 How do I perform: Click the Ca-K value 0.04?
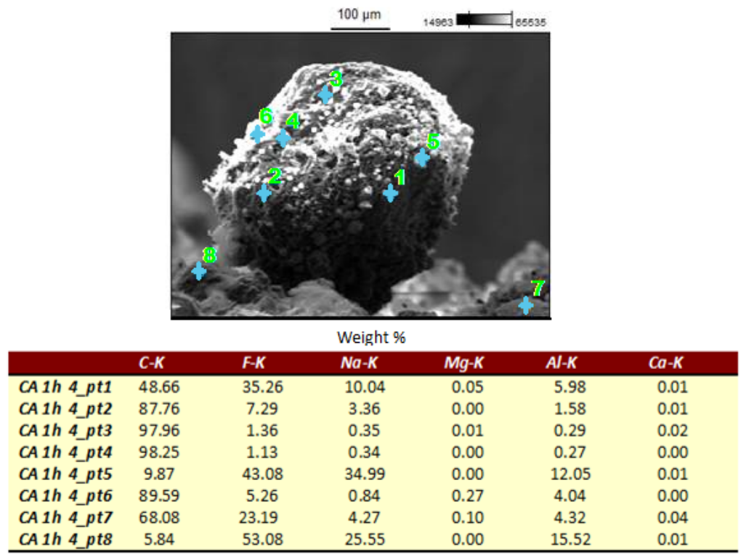673,517
